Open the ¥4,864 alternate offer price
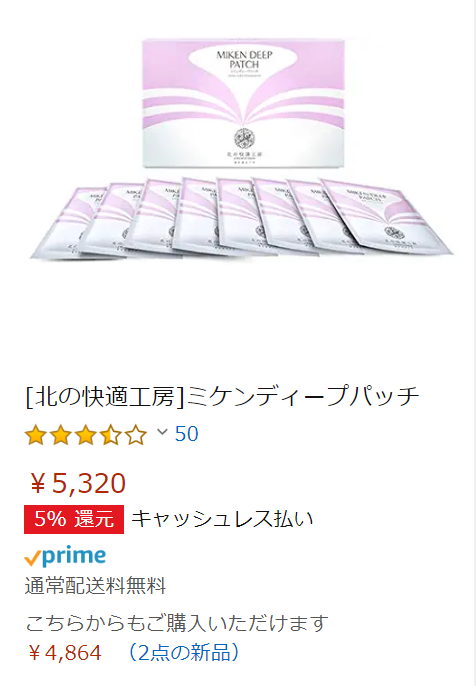Screen dimensions: 476x686 click(65, 653)
